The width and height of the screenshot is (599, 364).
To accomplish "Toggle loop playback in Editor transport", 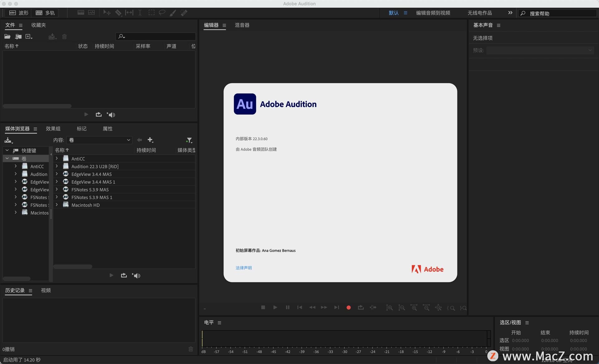I will pos(361,308).
